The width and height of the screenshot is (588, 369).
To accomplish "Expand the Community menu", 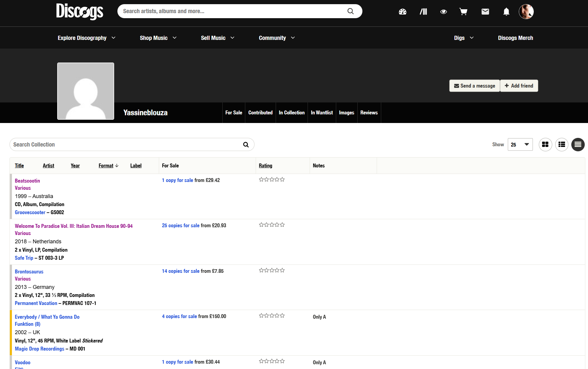I will click(277, 38).
